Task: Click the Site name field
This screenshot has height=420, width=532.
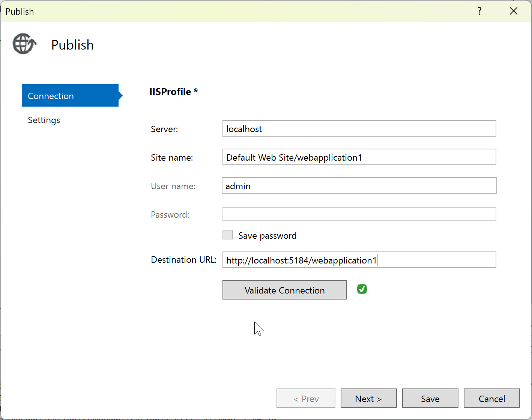Action: pyautogui.click(x=359, y=157)
